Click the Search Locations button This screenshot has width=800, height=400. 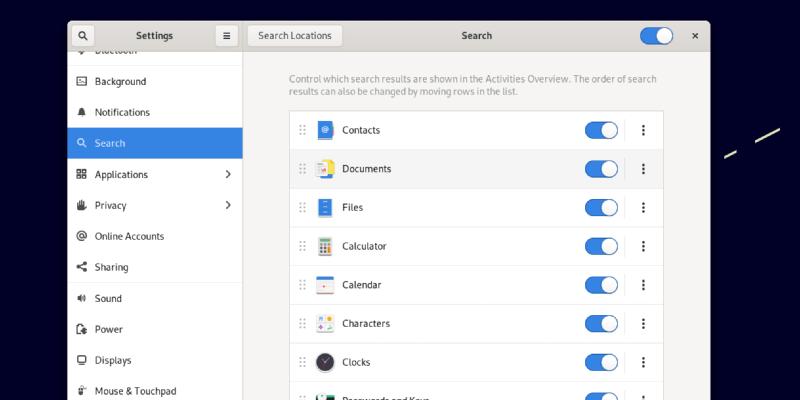pos(294,36)
